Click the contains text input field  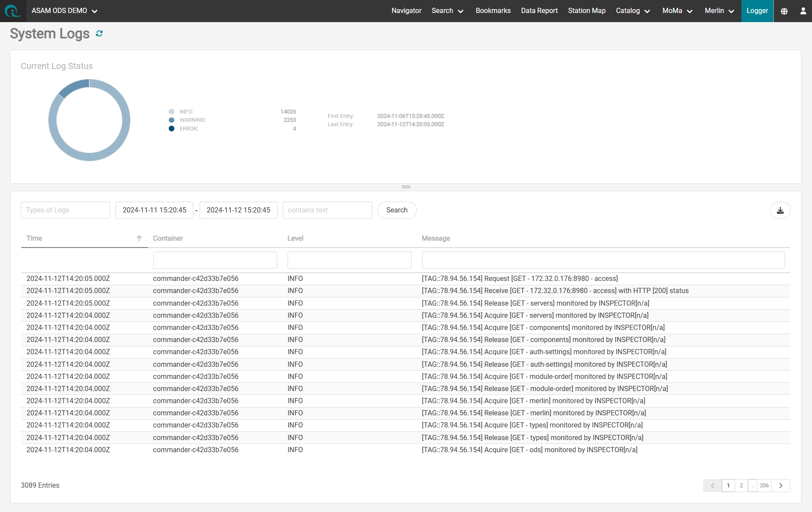coord(327,210)
